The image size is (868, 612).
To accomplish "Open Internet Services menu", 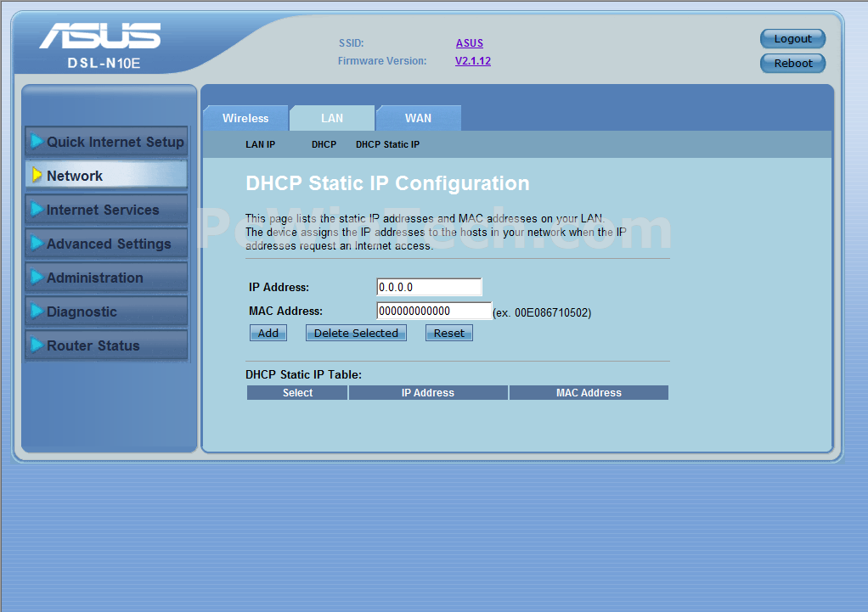I will point(106,210).
